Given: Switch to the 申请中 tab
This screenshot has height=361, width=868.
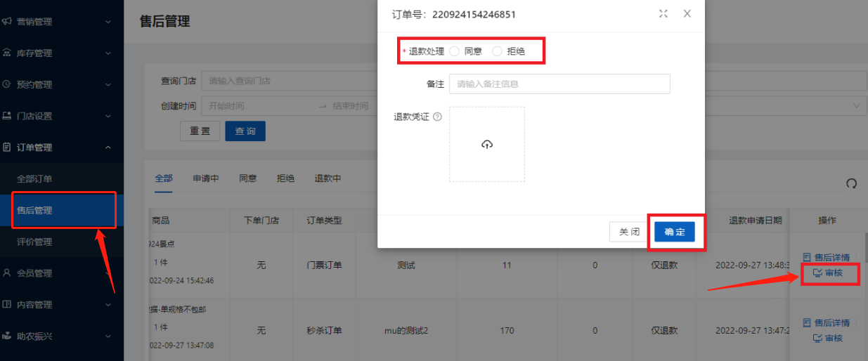Looking at the screenshot, I should click(206, 178).
